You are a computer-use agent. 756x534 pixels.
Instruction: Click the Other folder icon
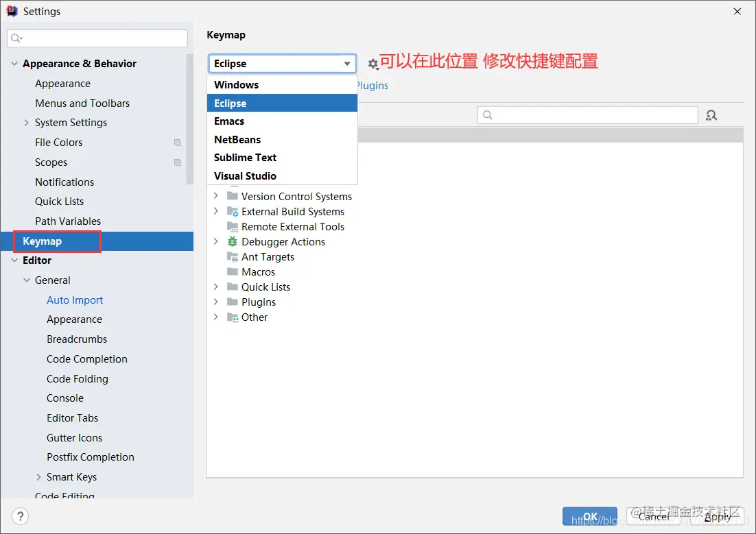(233, 317)
